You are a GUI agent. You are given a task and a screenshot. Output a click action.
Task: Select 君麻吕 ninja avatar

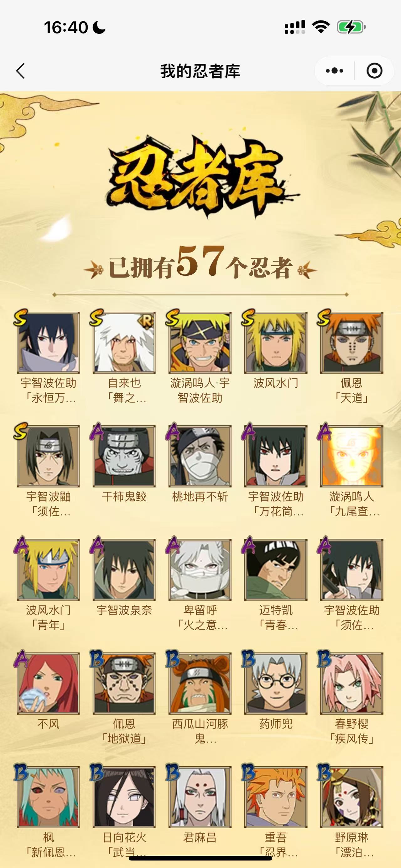[200, 797]
